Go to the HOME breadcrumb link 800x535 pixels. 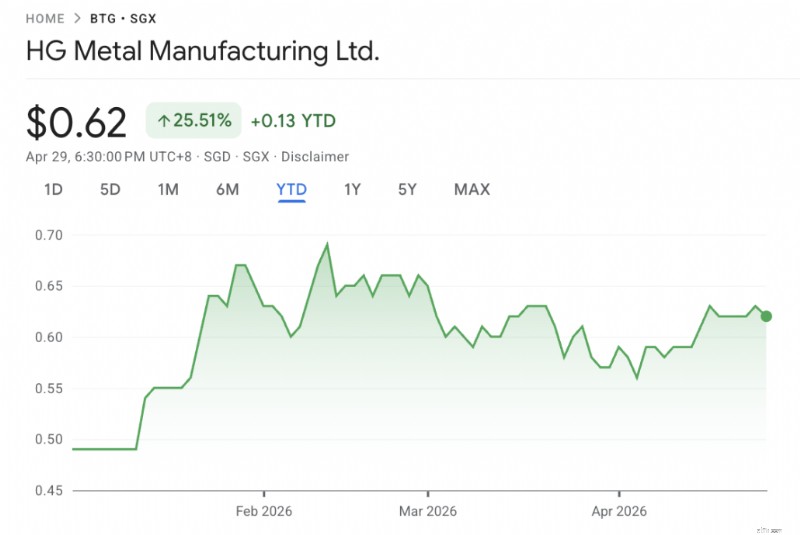pyautogui.click(x=45, y=19)
